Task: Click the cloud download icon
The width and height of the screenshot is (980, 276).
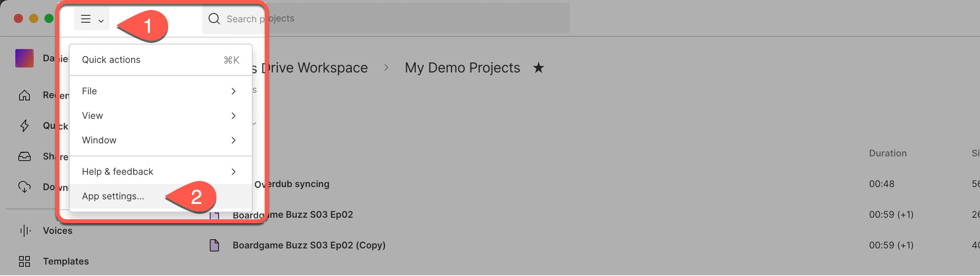Action: pyautogui.click(x=24, y=187)
